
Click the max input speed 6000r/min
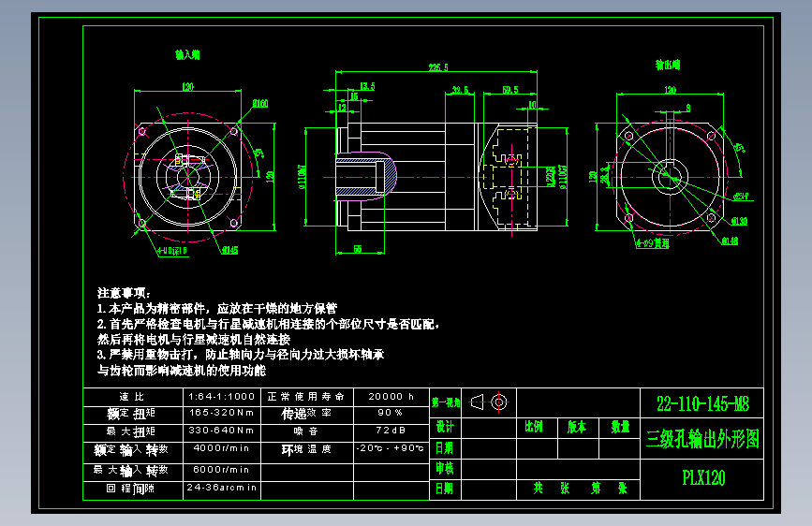pyautogui.click(x=221, y=470)
